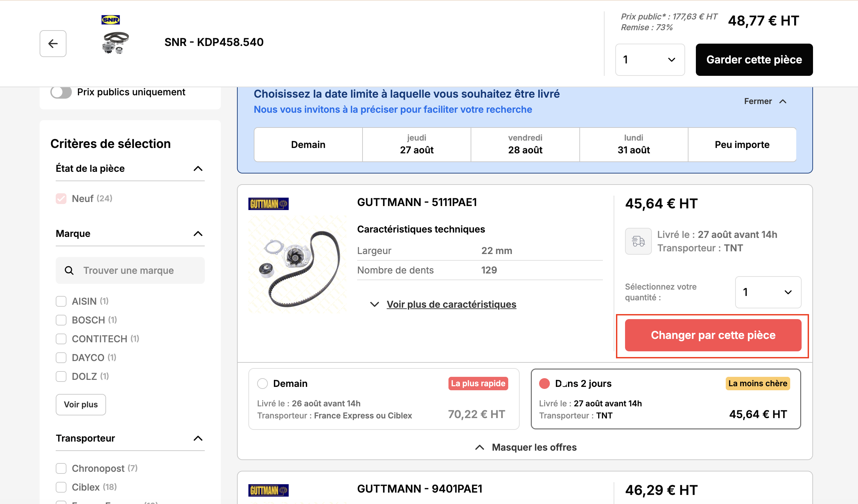This screenshot has width=858, height=504.
Task: Check the BOSCH brand checkbox
Action: (x=61, y=320)
